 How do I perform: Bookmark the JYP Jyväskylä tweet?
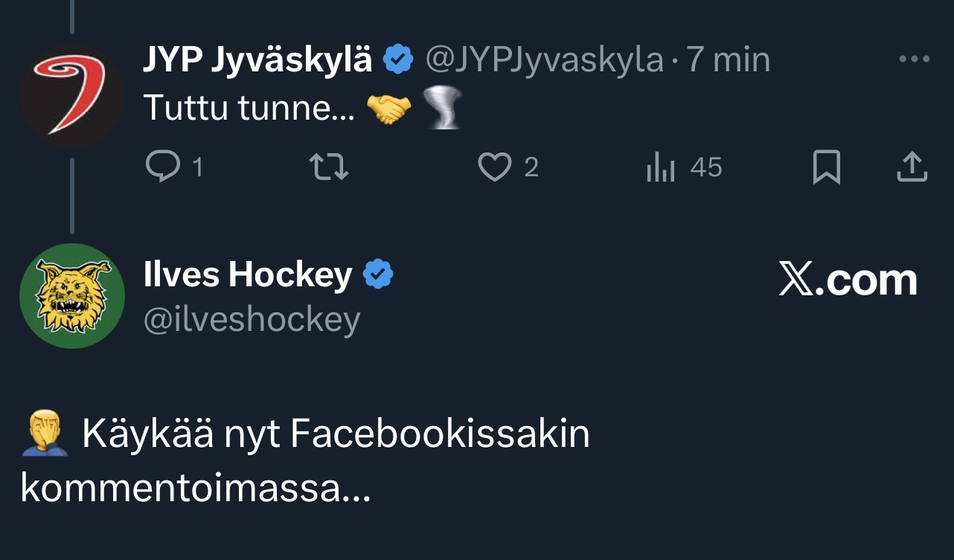point(826,167)
